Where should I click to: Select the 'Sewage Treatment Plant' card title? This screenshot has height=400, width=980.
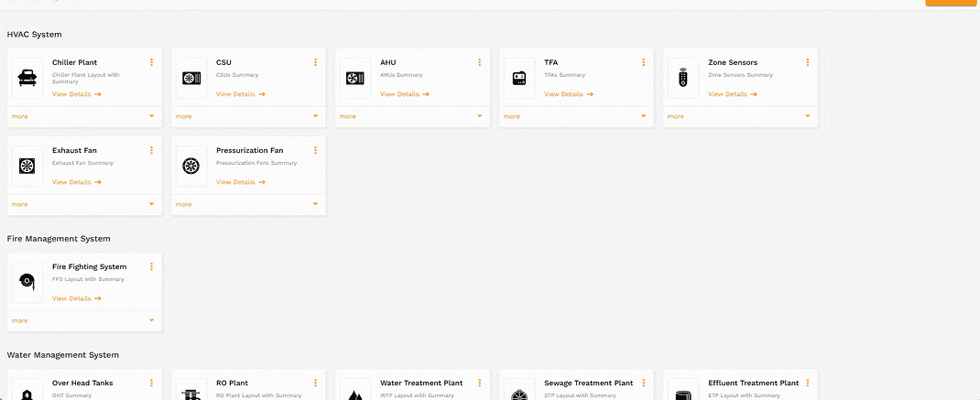coord(589,384)
